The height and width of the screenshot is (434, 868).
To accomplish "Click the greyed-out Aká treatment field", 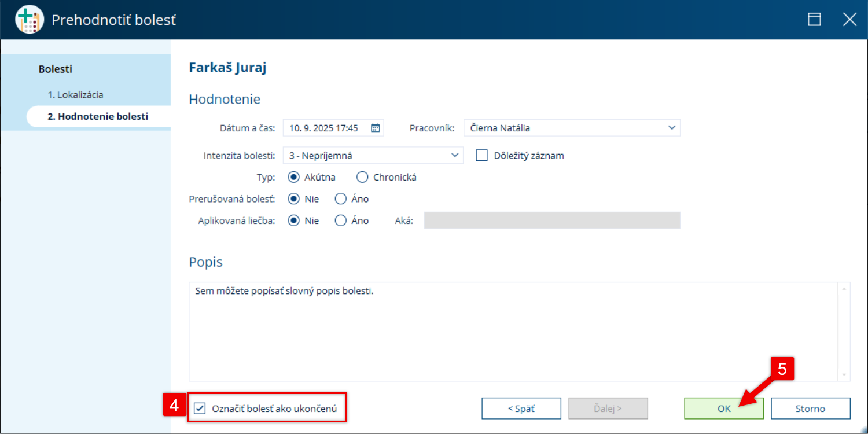I will point(552,220).
